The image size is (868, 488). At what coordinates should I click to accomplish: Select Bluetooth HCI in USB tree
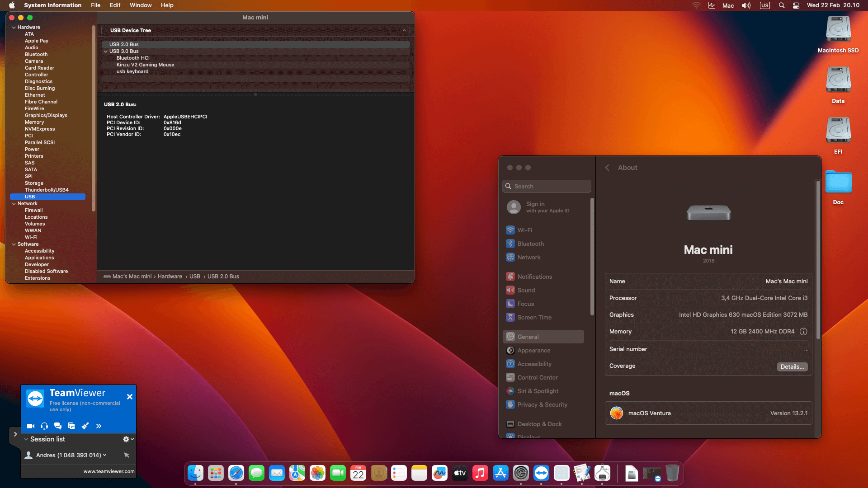[x=133, y=58]
